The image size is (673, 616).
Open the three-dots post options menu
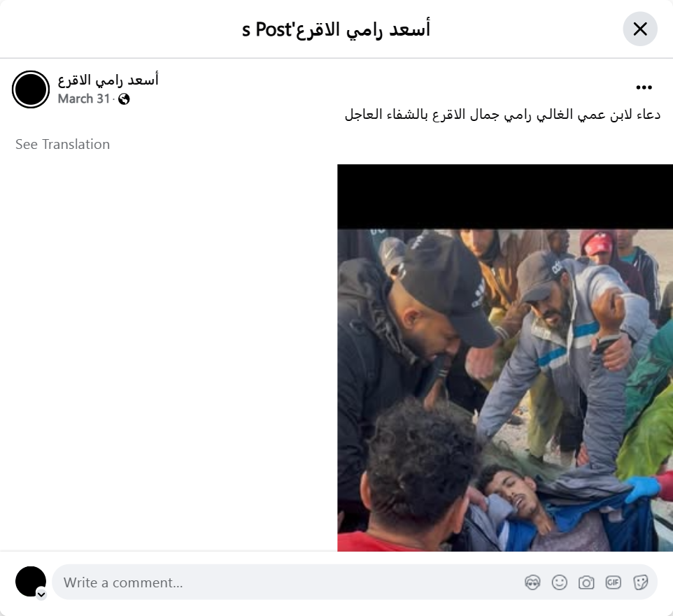point(644,87)
